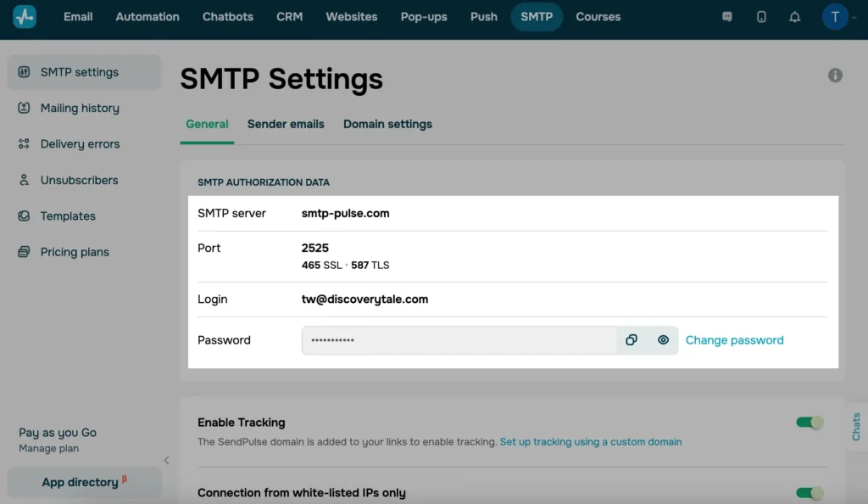The image size is (868, 504).
Task: Open the Unsubscribers section
Action: pos(81,180)
